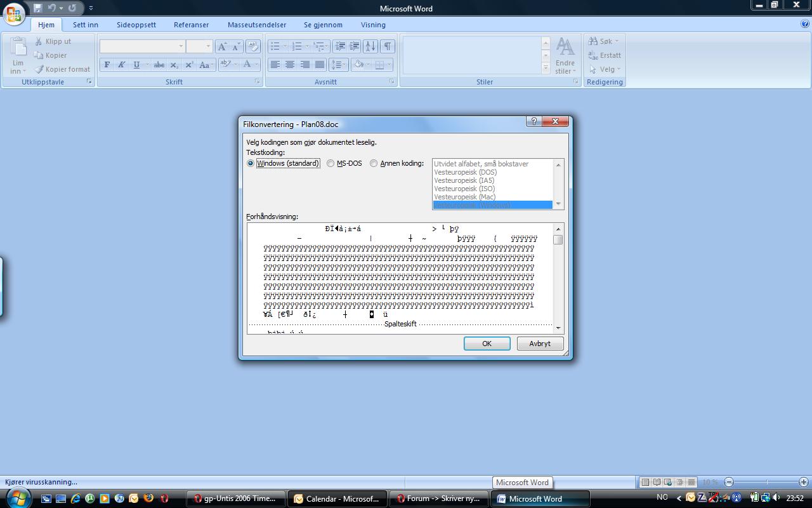Click the Word Help question mark icon
812x508 pixels.
pyautogui.click(x=805, y=24)
